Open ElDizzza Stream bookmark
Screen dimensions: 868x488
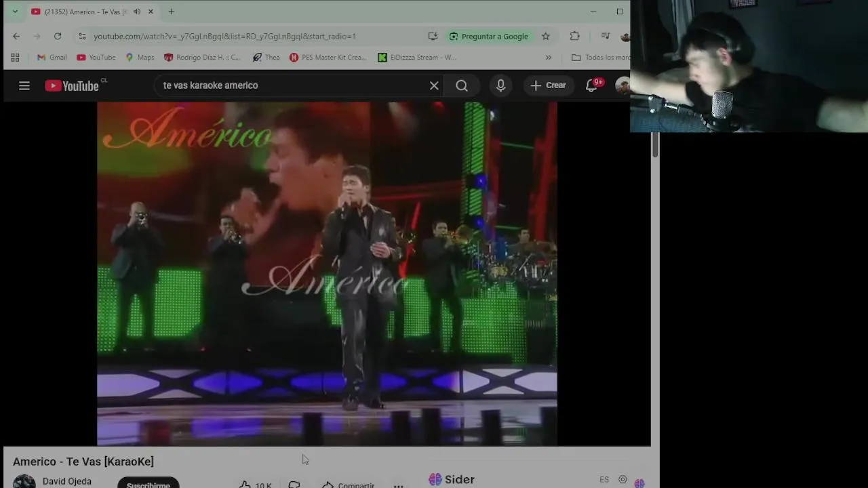point(417,58)
